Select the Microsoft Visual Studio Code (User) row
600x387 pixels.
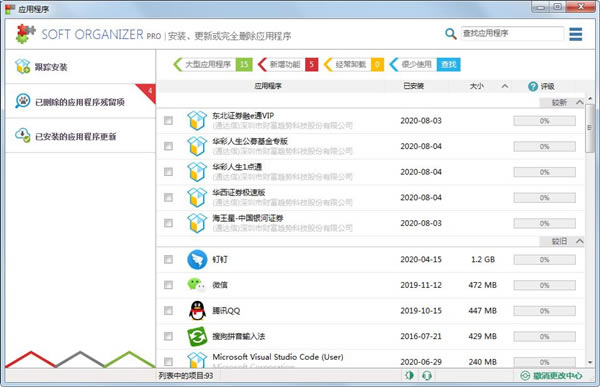(370, 360)
